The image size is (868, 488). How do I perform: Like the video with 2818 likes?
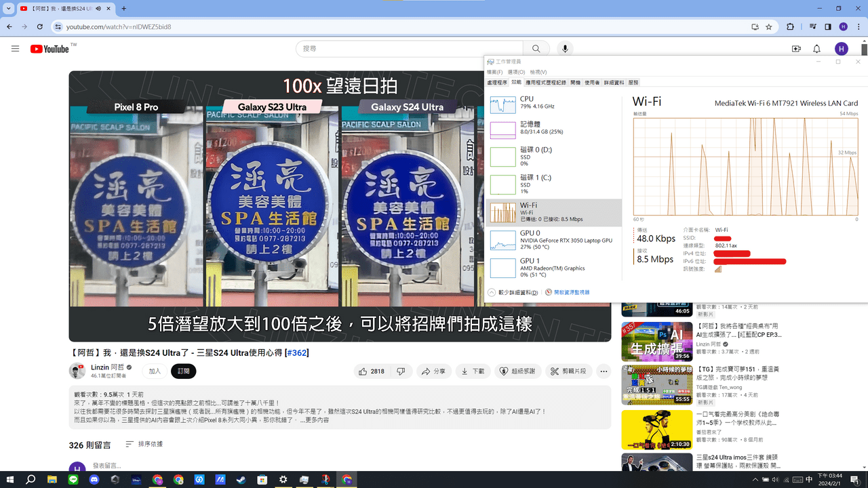(372, 371)
